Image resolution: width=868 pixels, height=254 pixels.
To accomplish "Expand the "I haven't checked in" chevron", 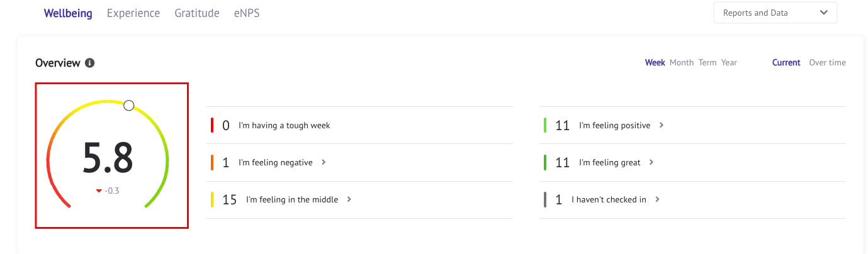I will click(657, 199).
